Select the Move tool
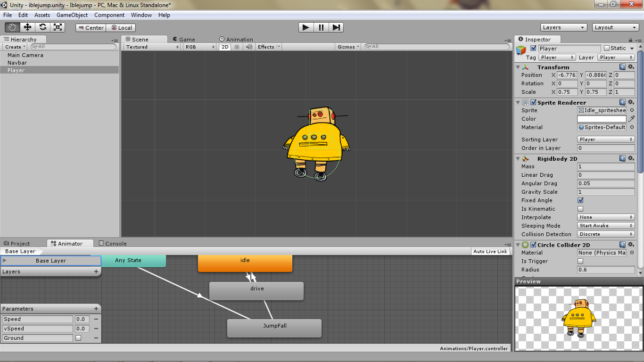This screenshot has height=362, width=644. pyautogui.click(x=27, y=27)
